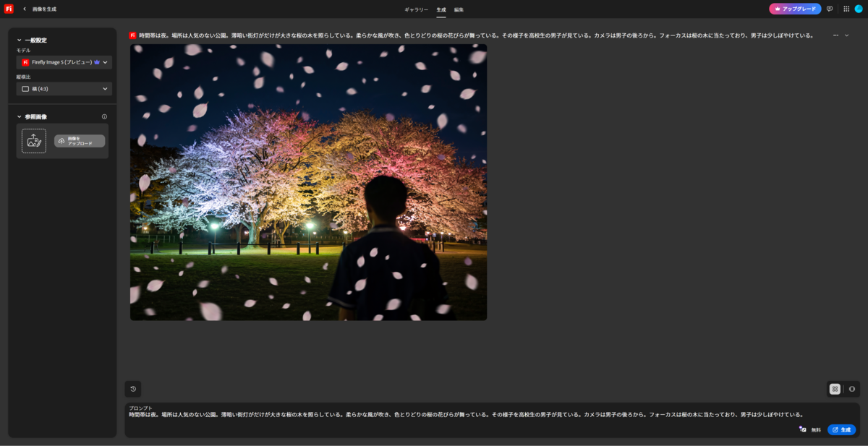
Task: Click the info icon next to 参照画像
Action: click(x=104, y=116)
